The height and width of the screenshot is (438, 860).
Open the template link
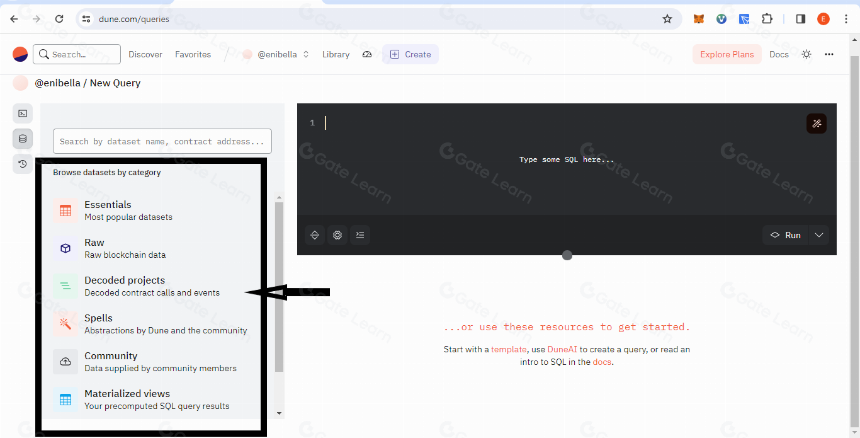pos(508,349)
